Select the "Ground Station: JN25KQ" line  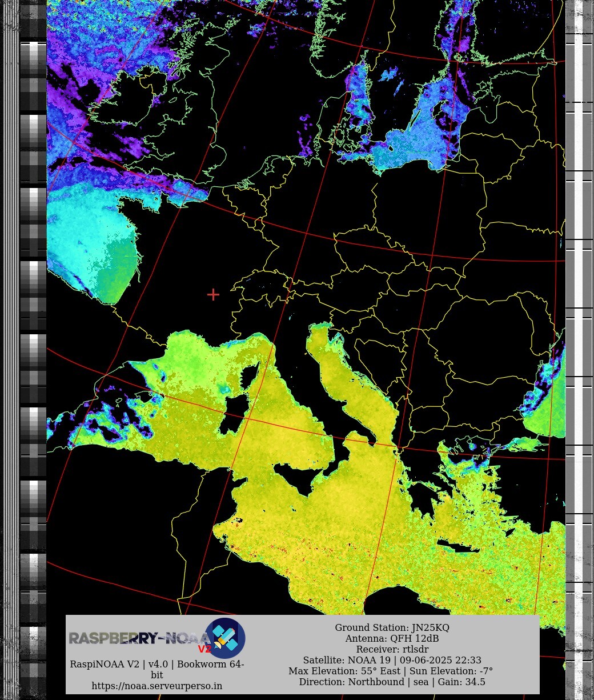coord(392,627)
